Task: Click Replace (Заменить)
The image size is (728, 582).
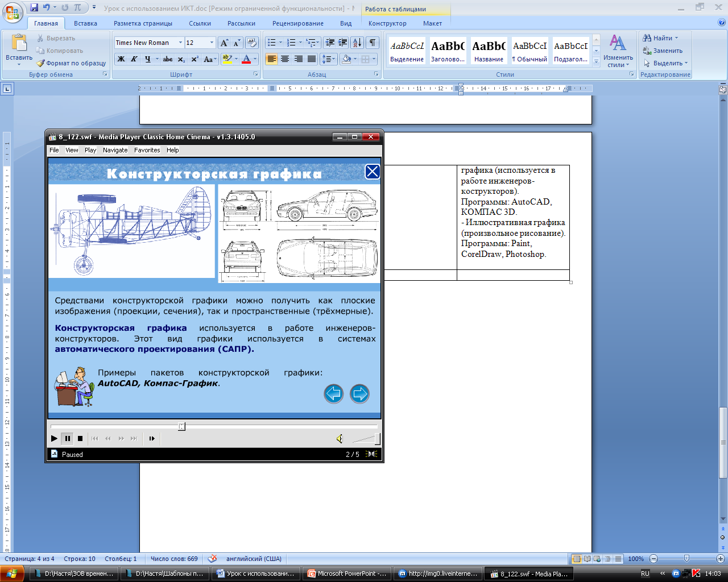Action: tap(663, 51)
